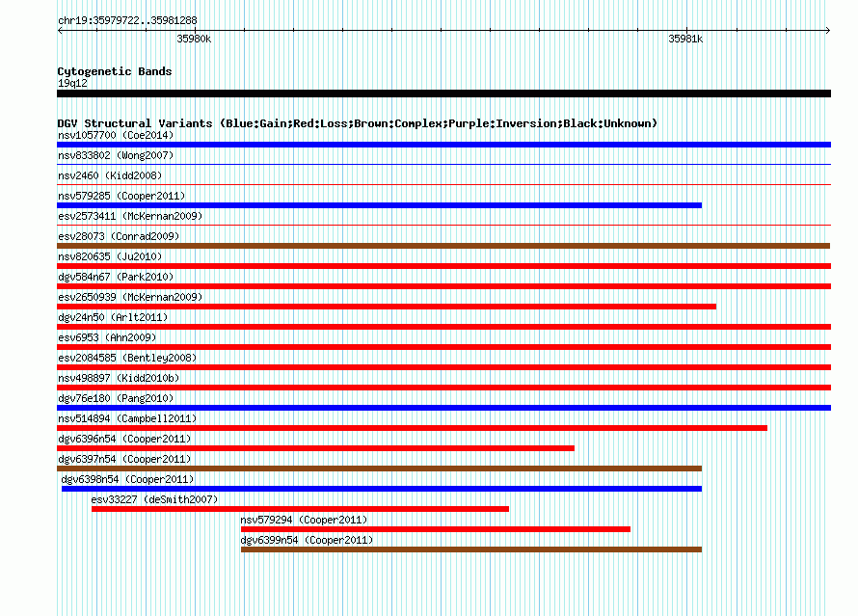The height and width of the screenshot is (616, 858).
Task: Open the dgv6396n54 (Cooper2011) label
Action: point(124,439)
